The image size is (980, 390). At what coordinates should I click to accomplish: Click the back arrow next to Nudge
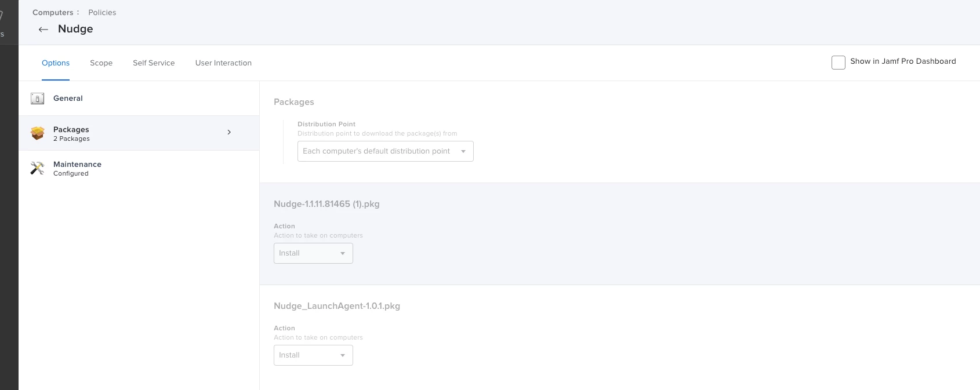(43, 30)
